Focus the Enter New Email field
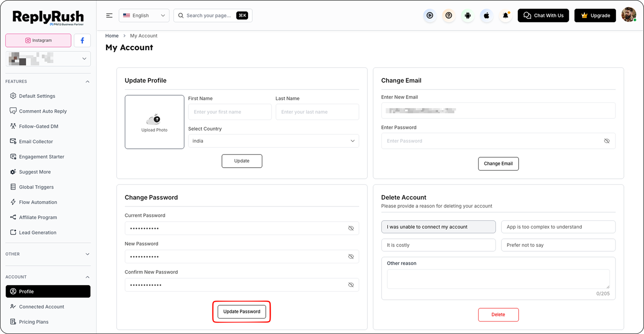Screen dimensions: 644x334 click(498, 111)
